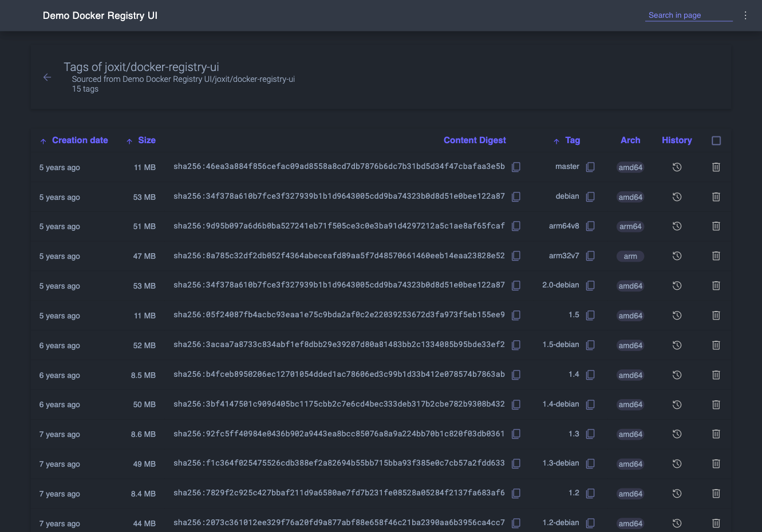The height and width of the screenshot is (532, 762).
Task: Show history of the 1.3-debian tag
Action: coord(677,464)
